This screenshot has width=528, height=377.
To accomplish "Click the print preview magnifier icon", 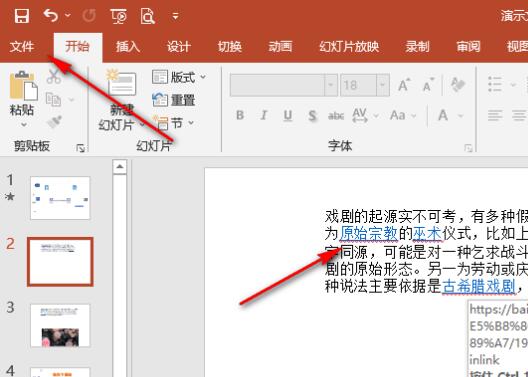I will [147, 16].
